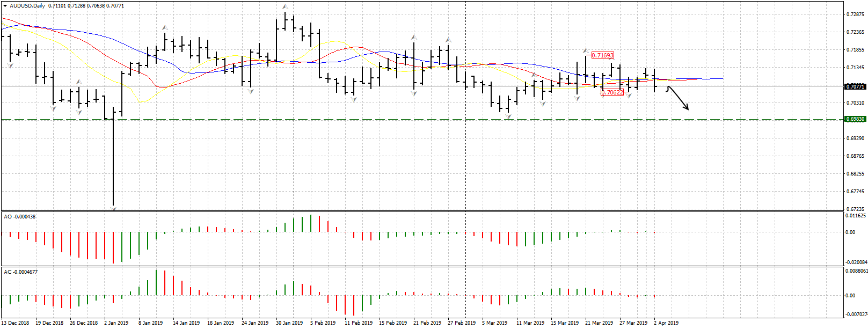868x329 pixels.
Task: Select the red 0.71693 price label
Action: (602, 55)
